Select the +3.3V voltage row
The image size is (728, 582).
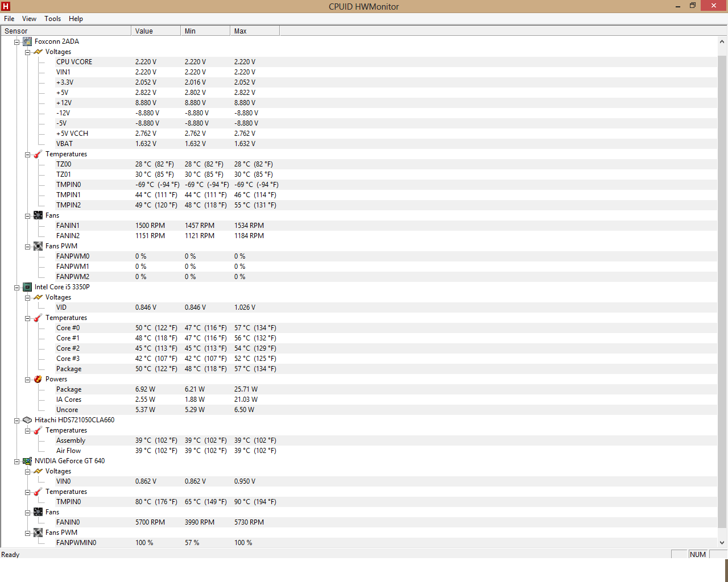359,82
